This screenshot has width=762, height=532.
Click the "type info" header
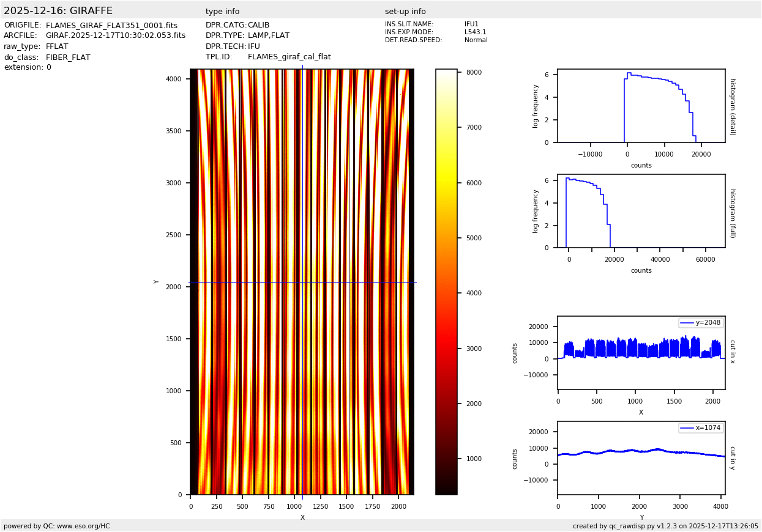tap(222, 12)
